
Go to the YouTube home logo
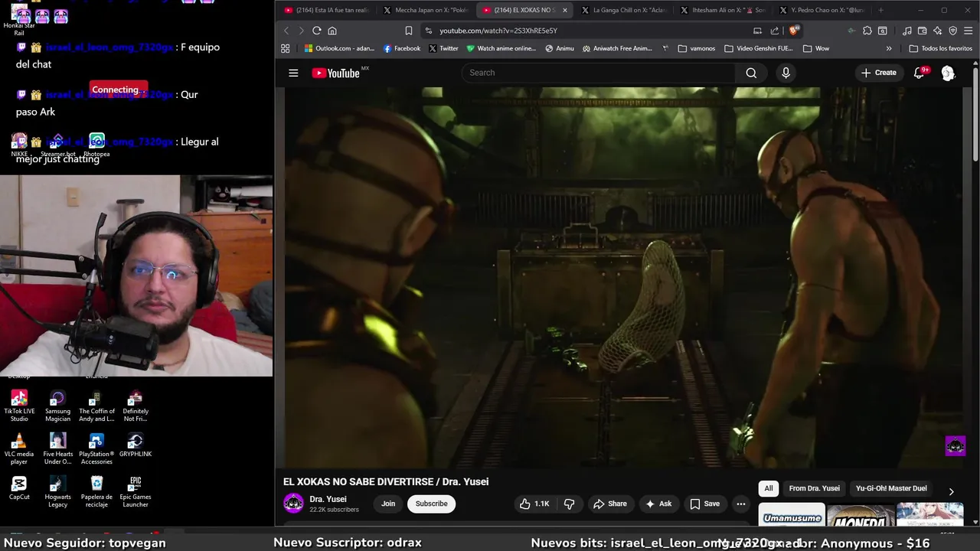[336, 73]
